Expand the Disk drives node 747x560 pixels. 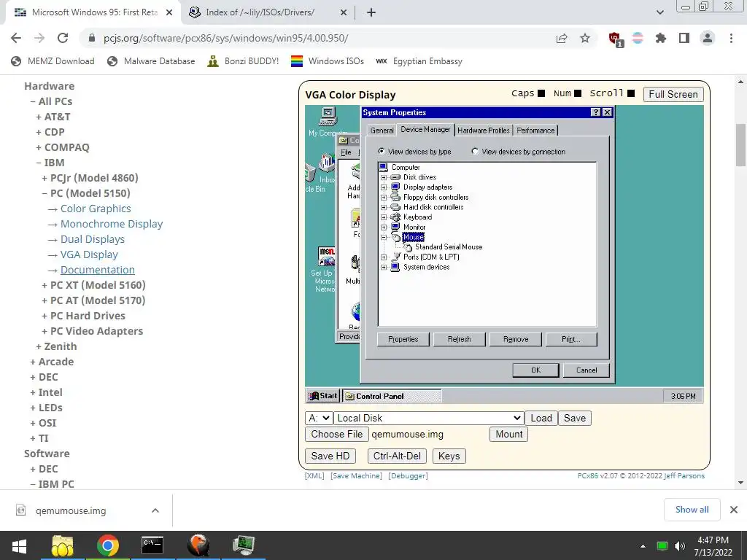(x=384, y=177)
